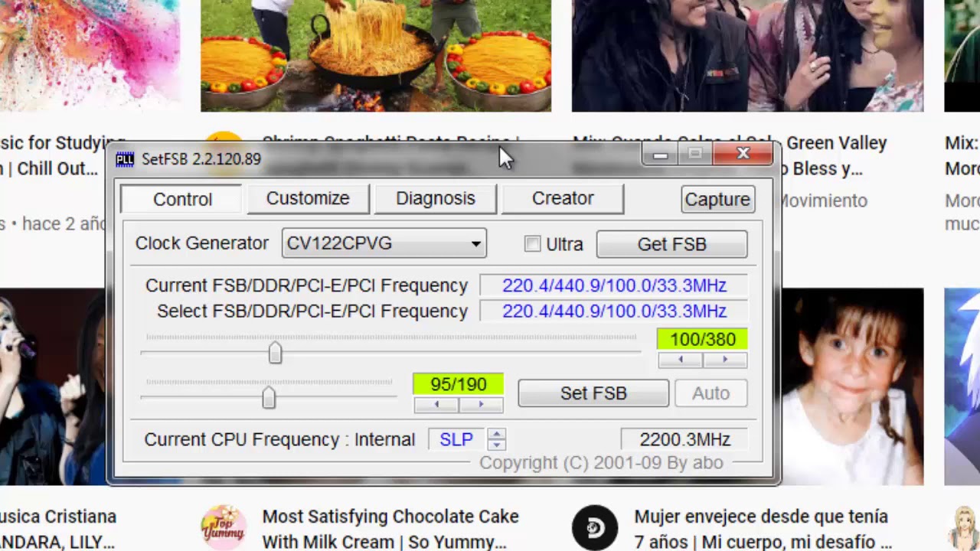Click the Select FSB frequency value field

[x=614, y=311]
